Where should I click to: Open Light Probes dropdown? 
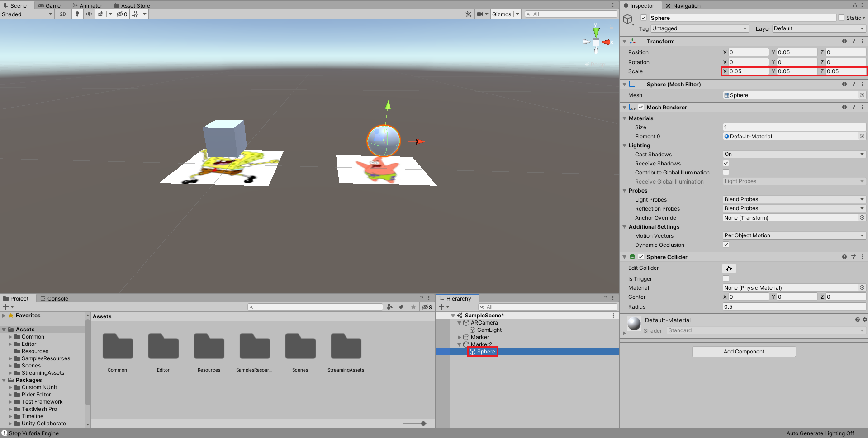point(794,199)
